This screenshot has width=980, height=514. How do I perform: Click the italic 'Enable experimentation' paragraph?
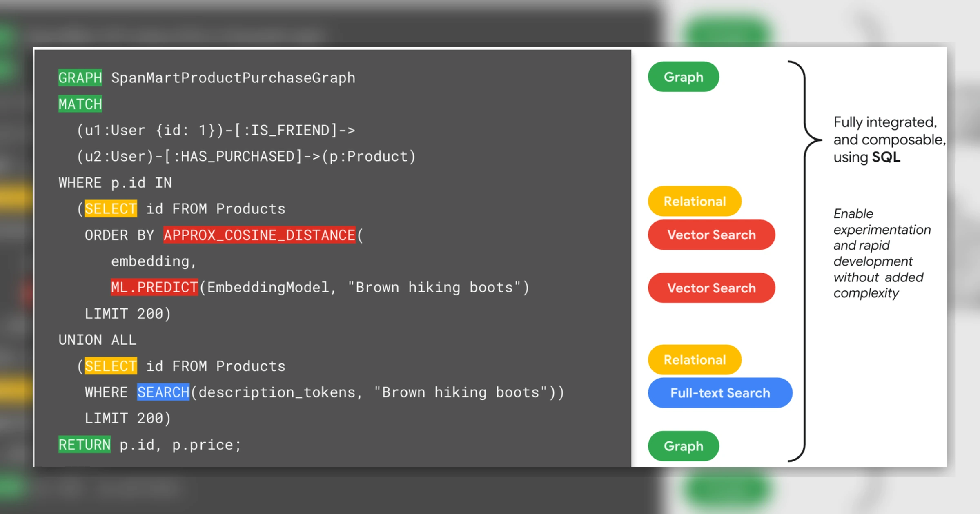(882, 253)
